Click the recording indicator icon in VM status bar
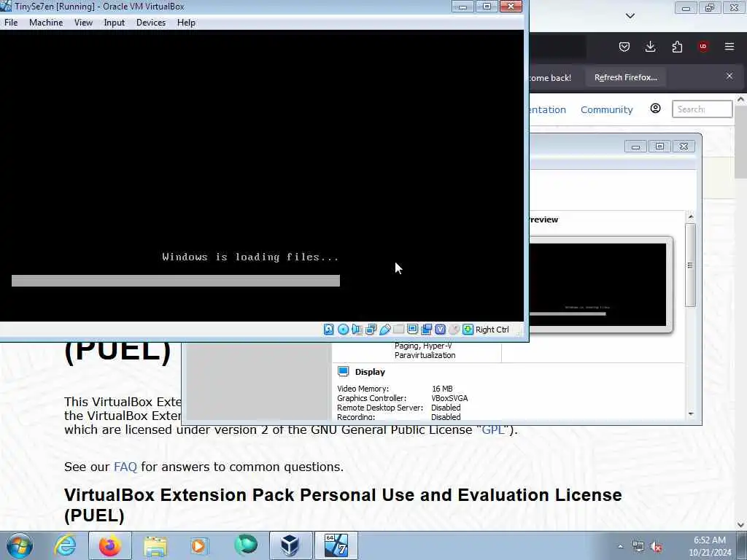The width and height of the screenshot is (747, 560). [x=426, y=330]
